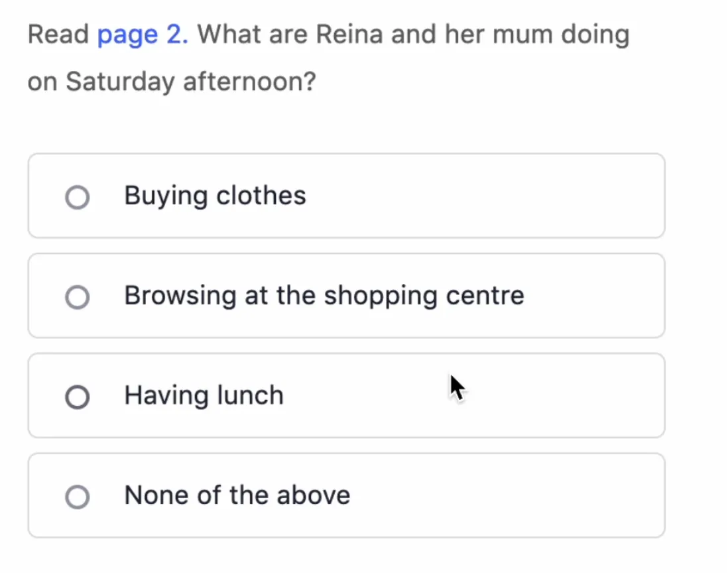Viewport: 728px width, 573px height.
Task: Pick the None of the above radio
Action: (77, 497)
